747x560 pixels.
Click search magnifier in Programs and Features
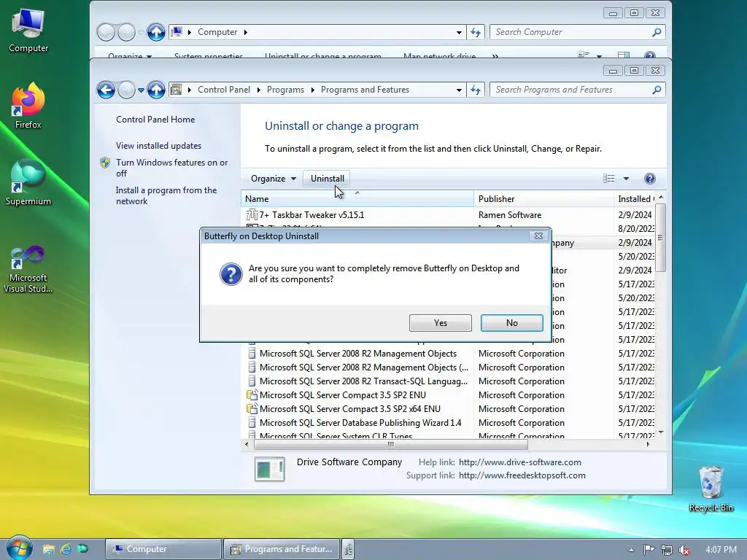[657, 90]
